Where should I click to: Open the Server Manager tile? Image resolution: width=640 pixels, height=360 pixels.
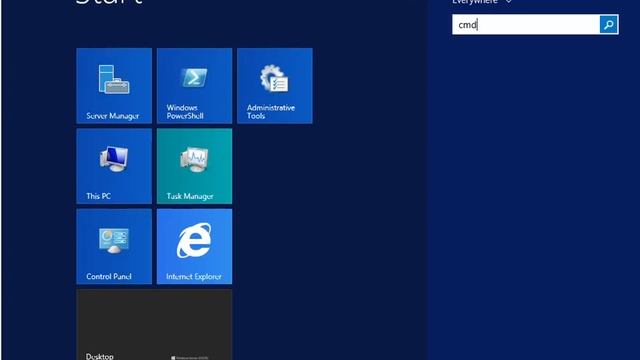click(114, 86)
